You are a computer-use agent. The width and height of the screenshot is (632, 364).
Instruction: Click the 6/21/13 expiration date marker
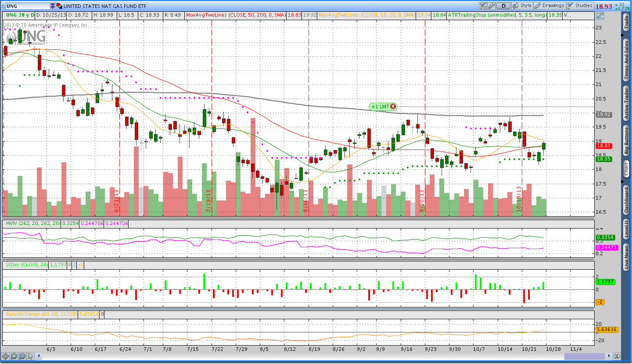tap(116, 201)
